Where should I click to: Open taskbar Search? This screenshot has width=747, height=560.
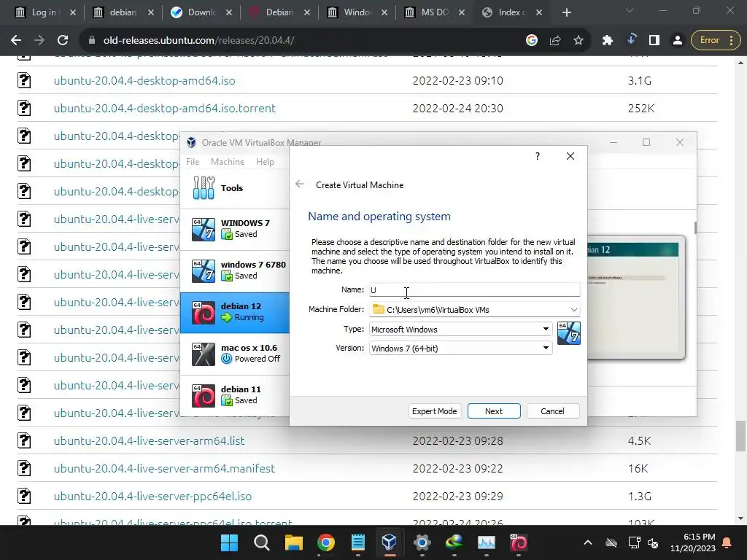(x=262, y=542)
